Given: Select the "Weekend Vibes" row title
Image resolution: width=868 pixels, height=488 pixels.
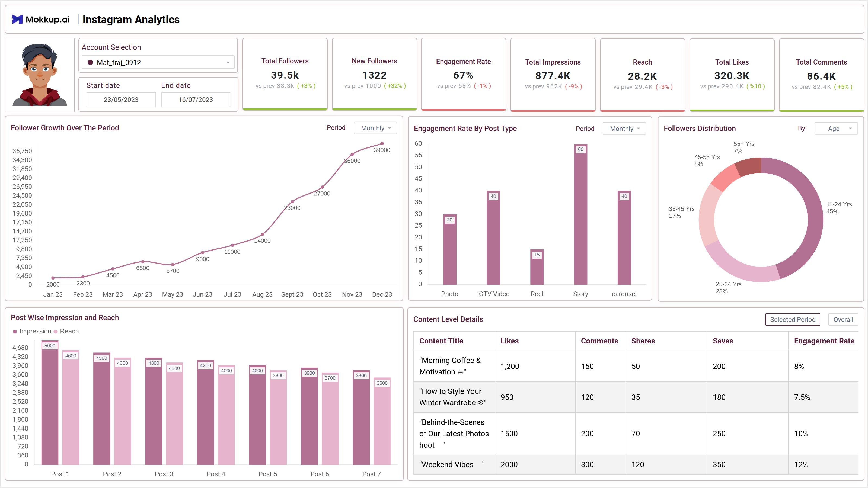Looking at the screenshot, I should click(x=451, y=464).
